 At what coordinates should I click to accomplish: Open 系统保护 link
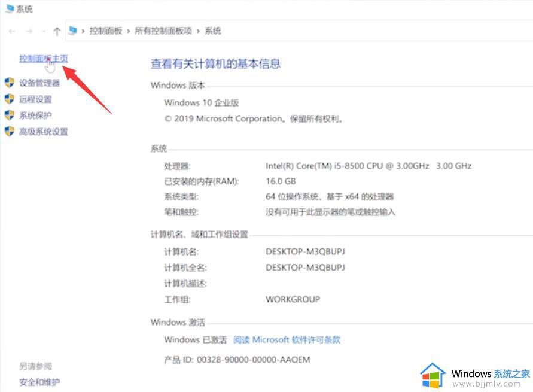pos(35,116)
